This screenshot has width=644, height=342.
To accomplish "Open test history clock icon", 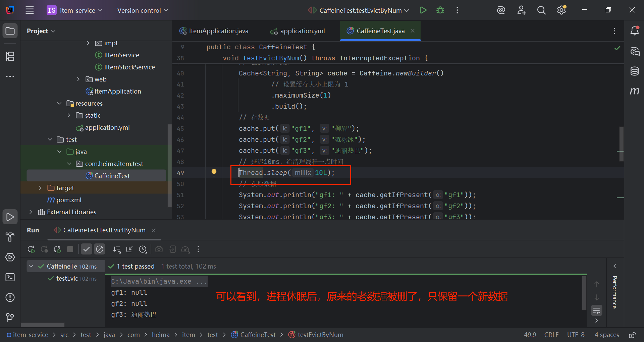I will [x=143, y=249].
